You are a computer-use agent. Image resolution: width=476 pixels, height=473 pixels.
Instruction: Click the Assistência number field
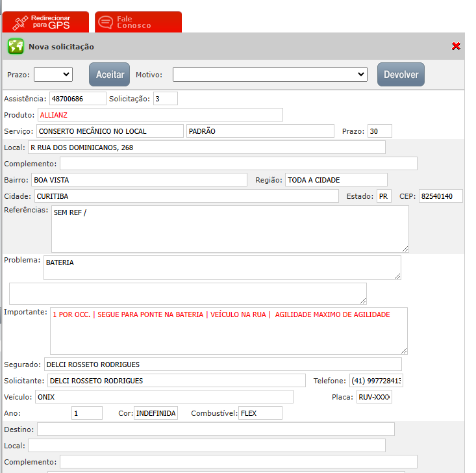coord(77,98)
